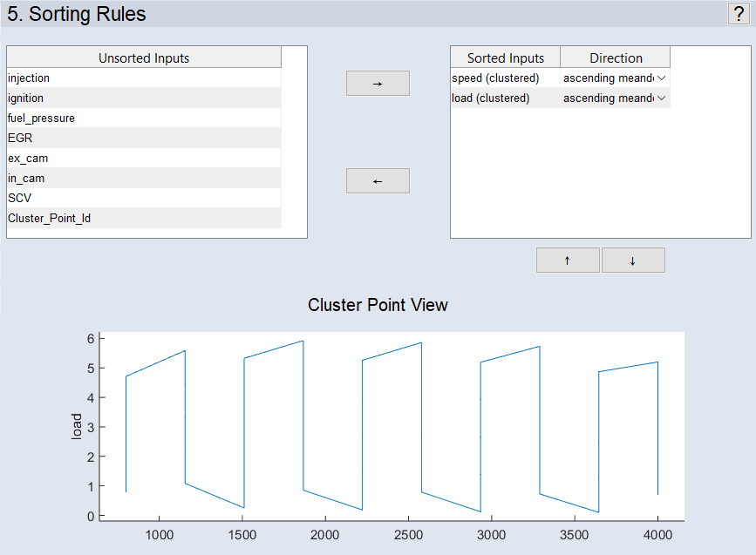The height and width of the screenshot is (555, 756).
Task: Click the move up arrow button
Action: [568, 261]
